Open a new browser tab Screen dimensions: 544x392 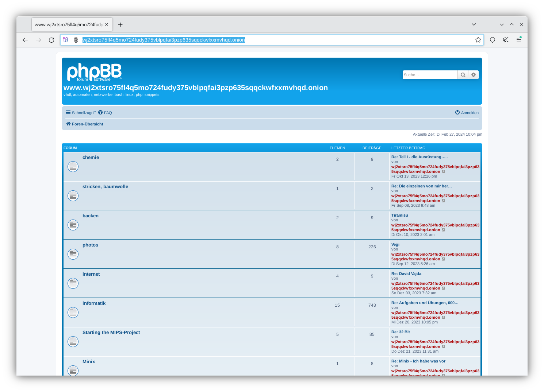(120, 25)
